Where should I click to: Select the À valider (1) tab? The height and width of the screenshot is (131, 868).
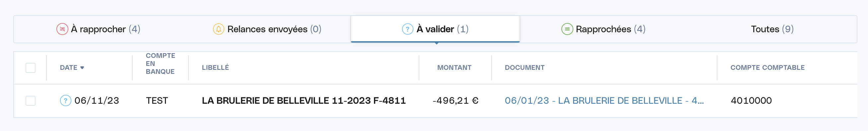[435, 29]
